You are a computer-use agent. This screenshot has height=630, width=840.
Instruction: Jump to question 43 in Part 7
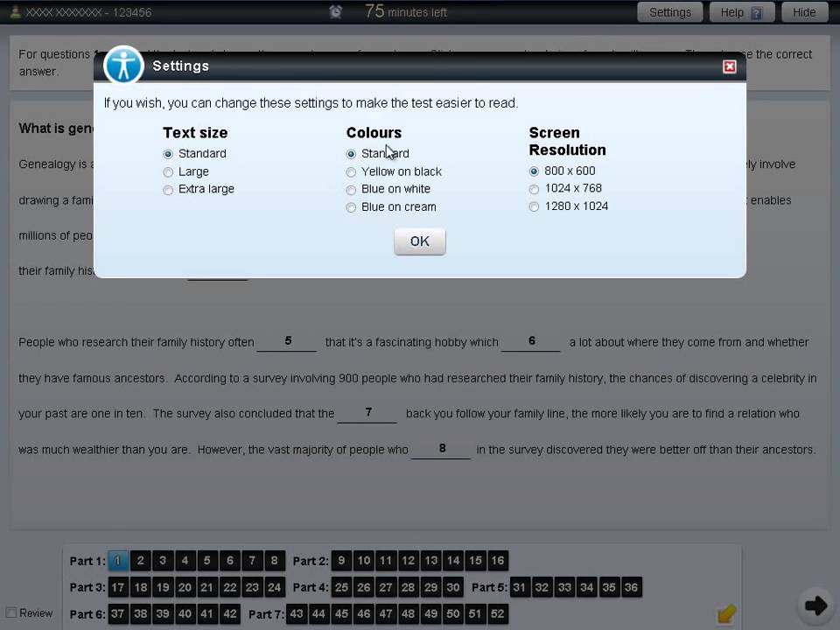pyautogui.click(x=297, y=614)
